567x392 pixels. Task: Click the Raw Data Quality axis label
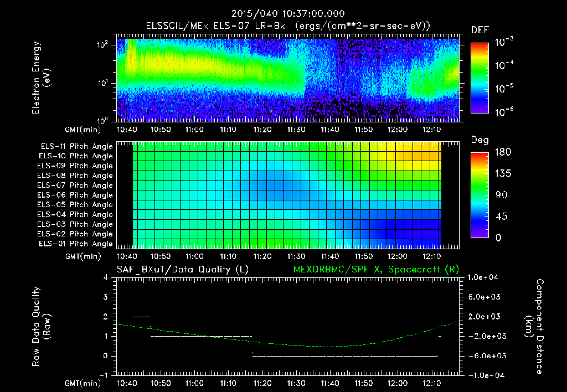42,326
